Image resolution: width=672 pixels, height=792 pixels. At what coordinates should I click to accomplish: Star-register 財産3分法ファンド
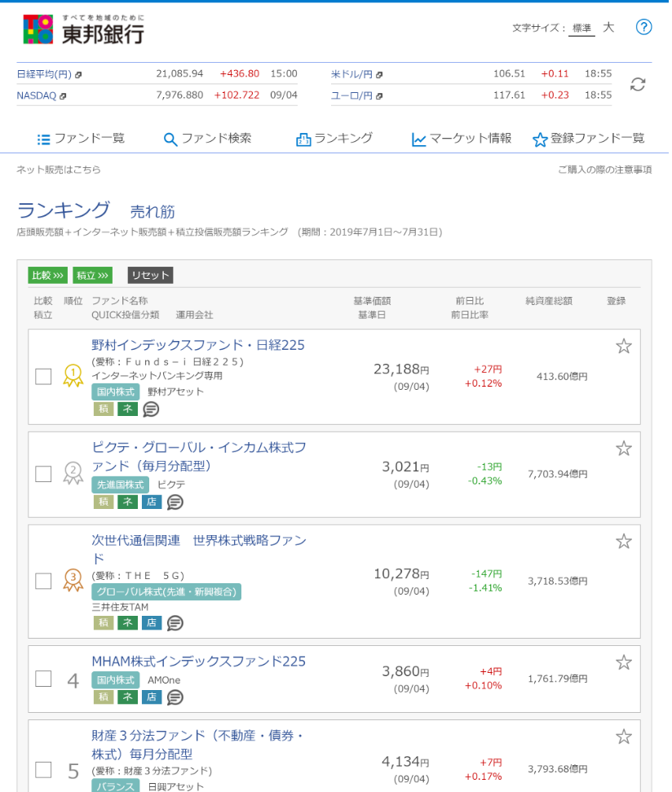[624, 737]
